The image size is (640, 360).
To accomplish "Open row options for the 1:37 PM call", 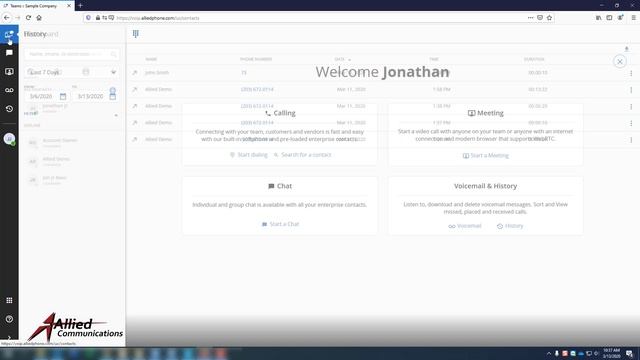I will tap(631, 123).
